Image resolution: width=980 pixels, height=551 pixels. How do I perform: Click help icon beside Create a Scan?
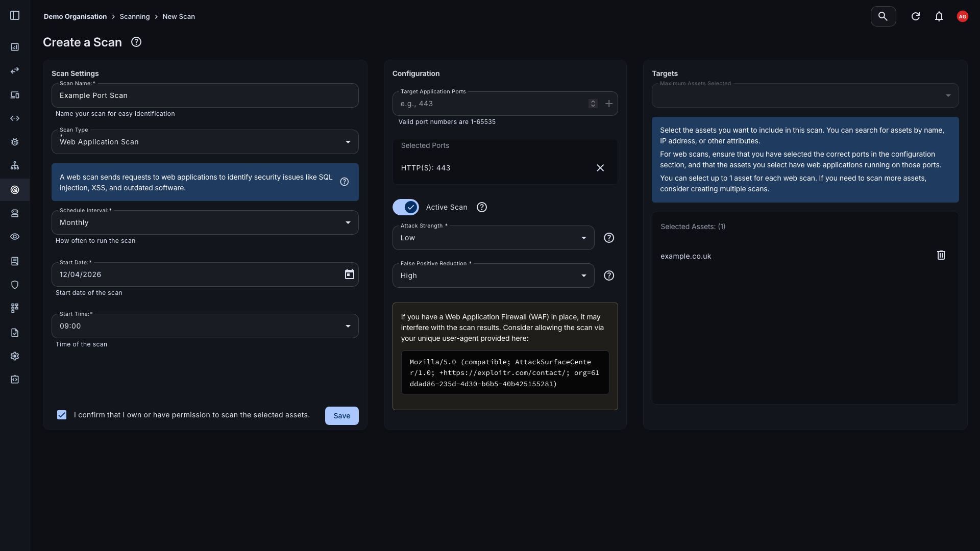tap(136, 42)
